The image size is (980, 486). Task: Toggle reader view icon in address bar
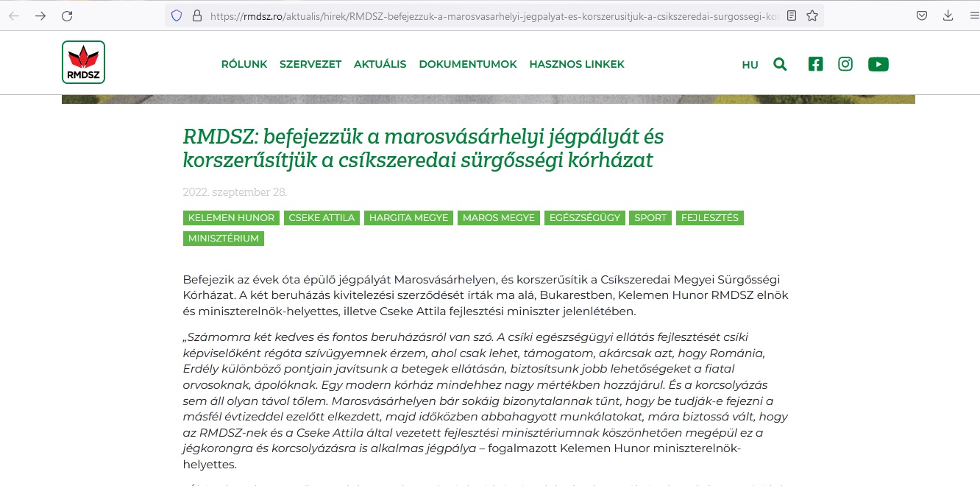pos(792,15)
